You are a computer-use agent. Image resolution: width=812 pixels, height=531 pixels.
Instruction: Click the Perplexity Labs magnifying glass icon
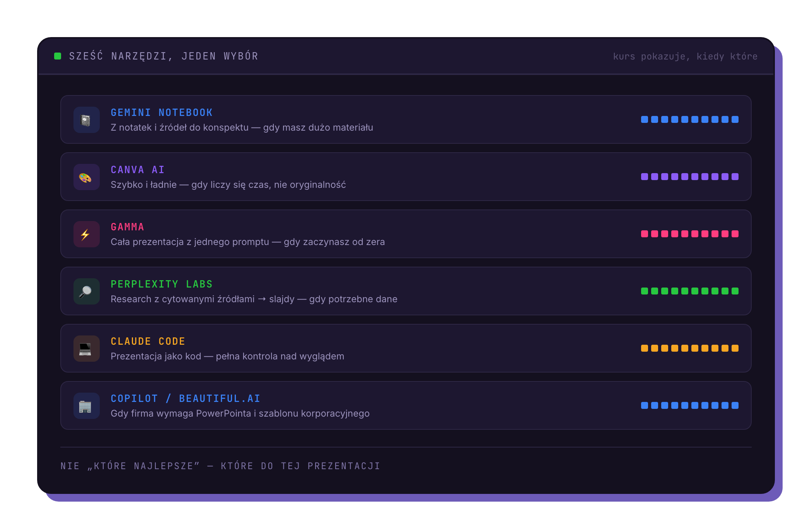click(87, 291)
